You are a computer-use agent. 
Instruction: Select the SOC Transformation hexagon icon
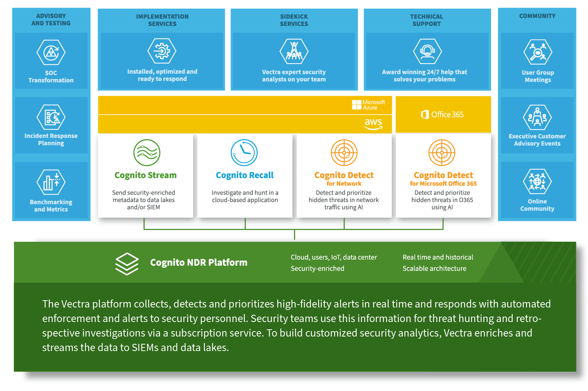pyautogui.click(x=51, y=53)
